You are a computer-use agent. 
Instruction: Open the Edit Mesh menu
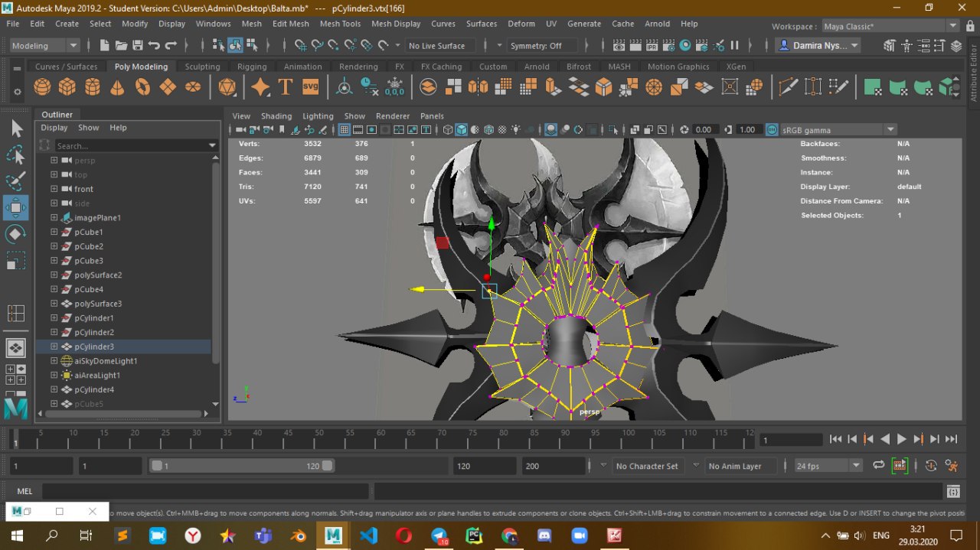290,24
